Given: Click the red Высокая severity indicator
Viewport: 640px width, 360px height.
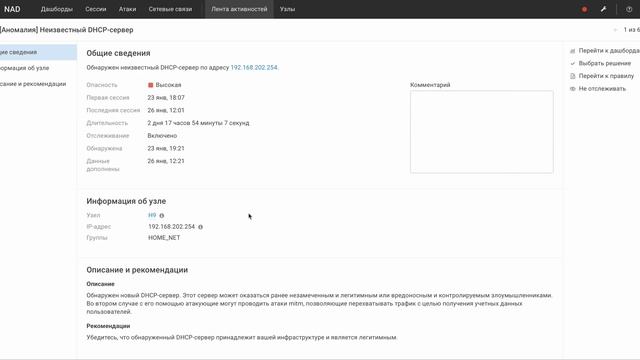Looking at the screenshot, I should pos(150,85).
